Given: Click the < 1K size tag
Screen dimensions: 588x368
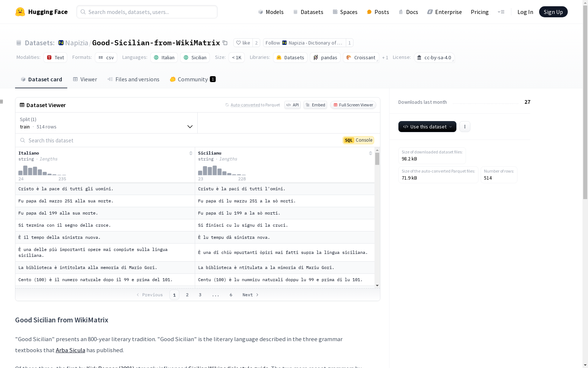Looking at the screenshot, I should coord(237,57).
